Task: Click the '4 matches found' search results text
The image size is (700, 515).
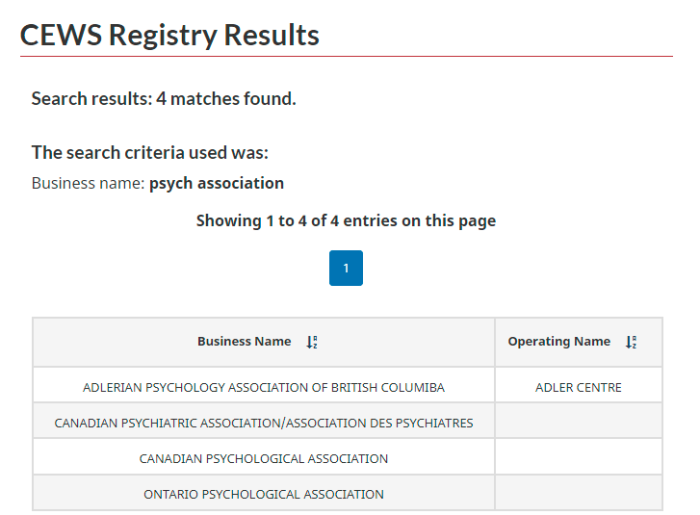Action: 226,99
